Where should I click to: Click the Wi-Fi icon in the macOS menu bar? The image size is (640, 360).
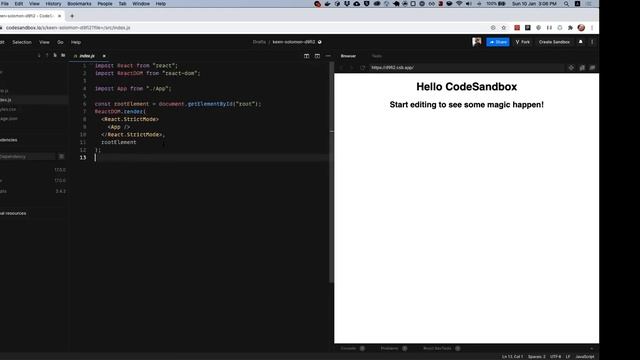(x=459, y=4)
